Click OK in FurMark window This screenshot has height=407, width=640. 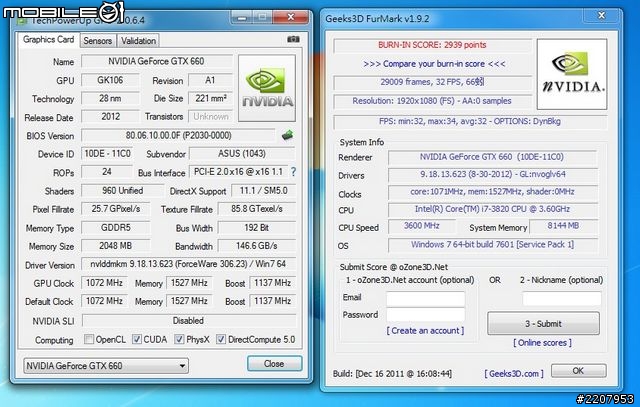(x=578, y=371)
